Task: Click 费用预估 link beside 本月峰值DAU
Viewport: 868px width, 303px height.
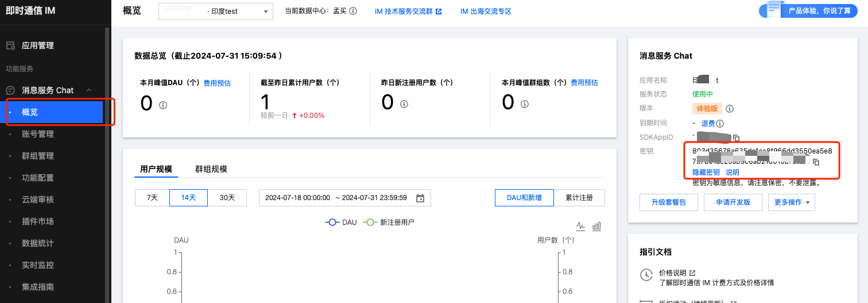Action: click(x=217, y=83)
